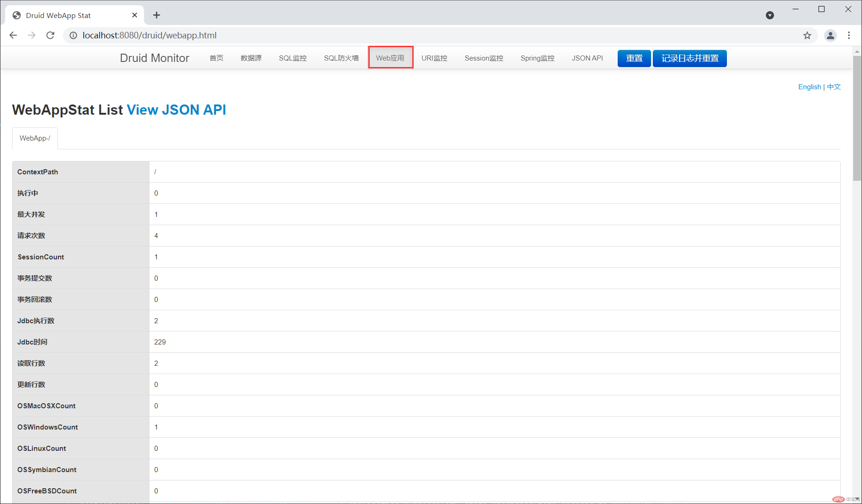Open Chrome's three-dot menu
This screenshot has height=504, width=862.
pos(849,36)
